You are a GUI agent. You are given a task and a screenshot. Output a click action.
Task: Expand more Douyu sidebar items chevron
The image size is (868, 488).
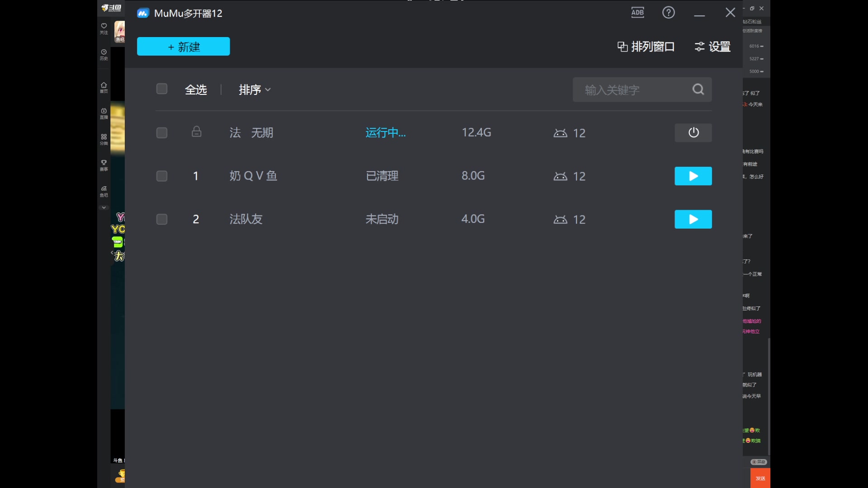pyautogui.click(x=104, y=207)
